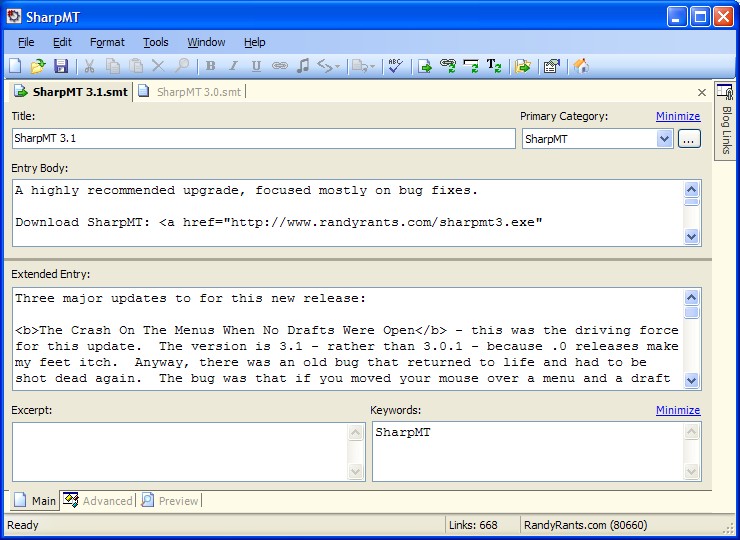Click the chain refresh toolbar icon
The height and width of the screenshot is (540, 740).
click(x=447, y=66)
